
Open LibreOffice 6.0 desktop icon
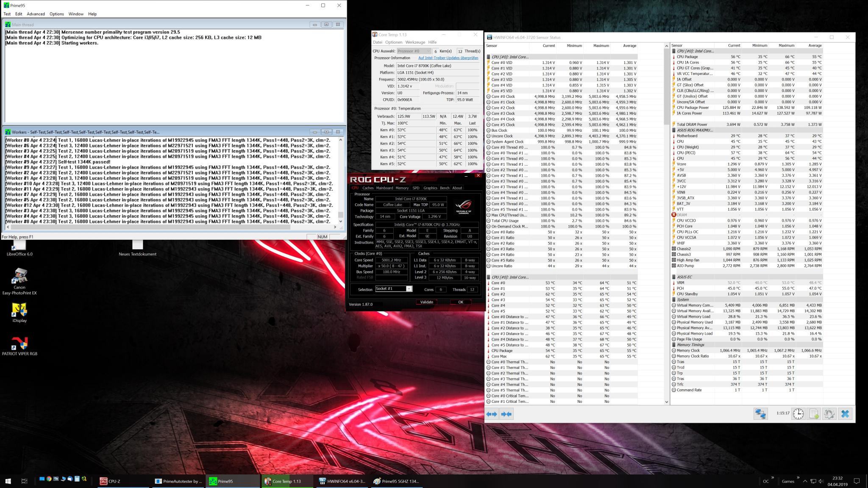19,247
